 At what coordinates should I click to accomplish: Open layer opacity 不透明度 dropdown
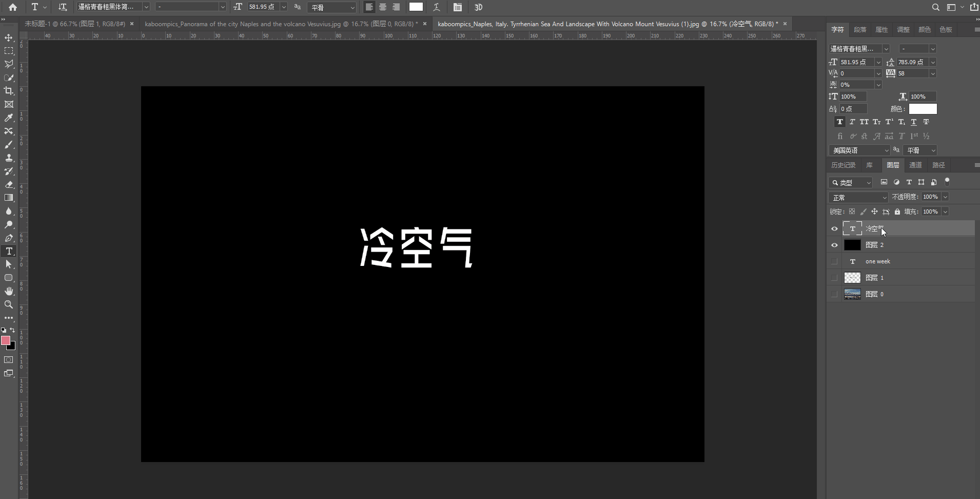tap(945, 197)
